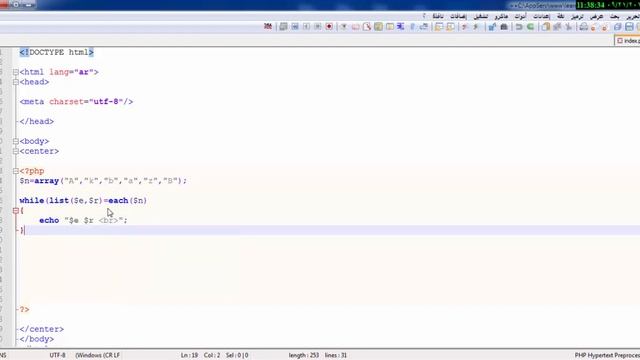This screenshot has width=640, height=360.
Task: Click the Stop Recording macro toolbar icon
Action: [318, 27]
